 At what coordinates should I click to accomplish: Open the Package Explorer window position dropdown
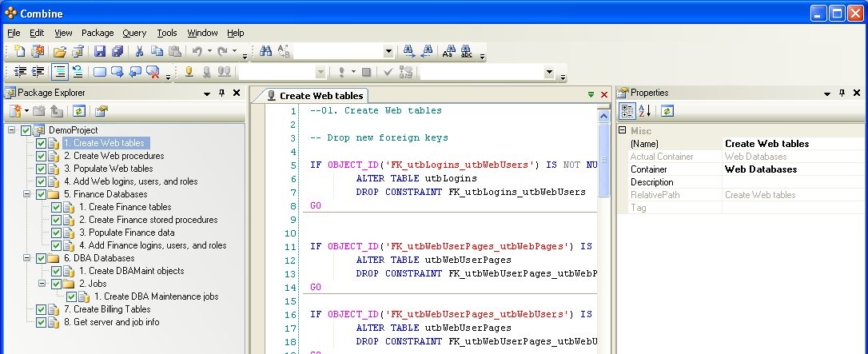[207, 93]
